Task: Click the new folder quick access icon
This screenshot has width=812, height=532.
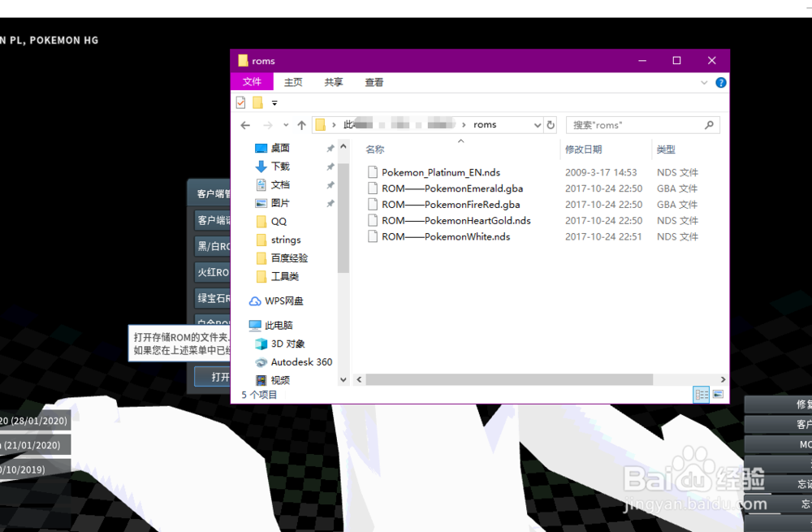Action: coord(257,102)
